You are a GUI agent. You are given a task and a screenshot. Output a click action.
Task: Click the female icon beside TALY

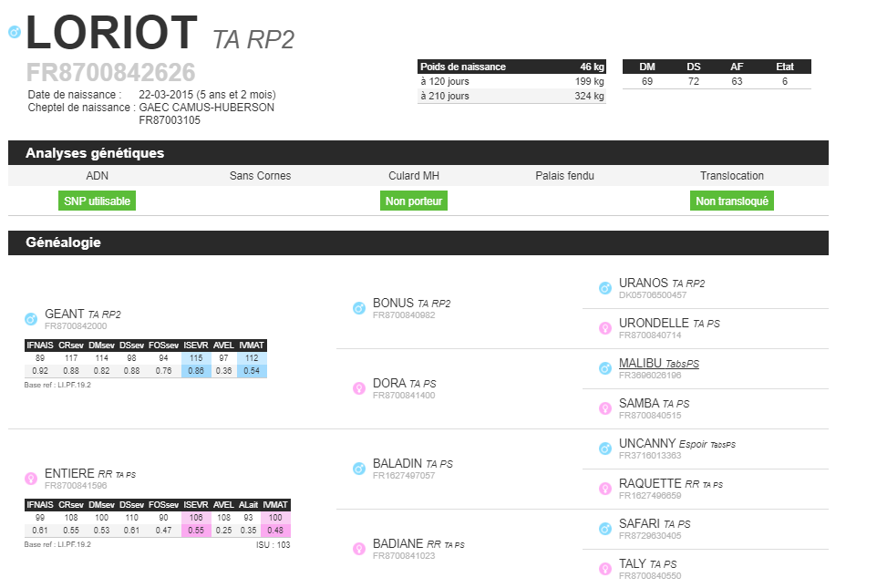604,569
